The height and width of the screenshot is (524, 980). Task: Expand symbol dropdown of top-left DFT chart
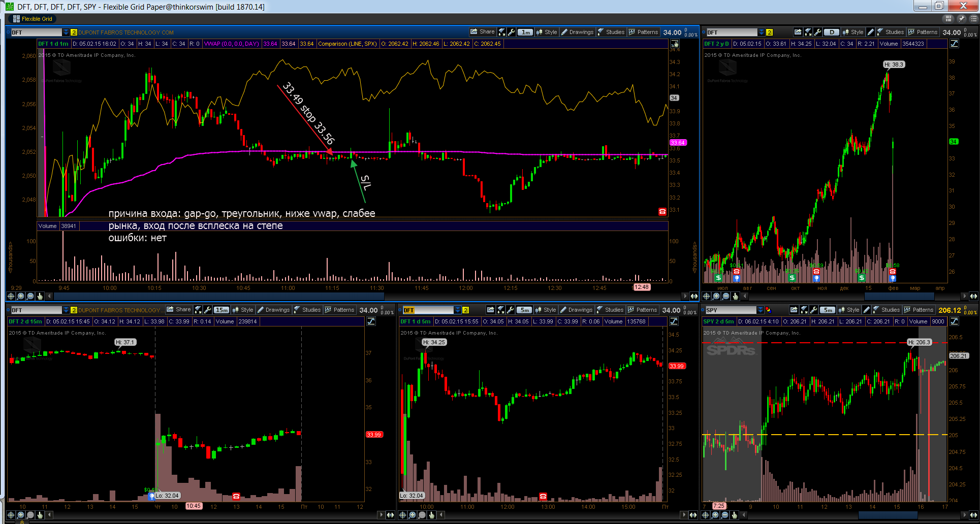(66, 32)
